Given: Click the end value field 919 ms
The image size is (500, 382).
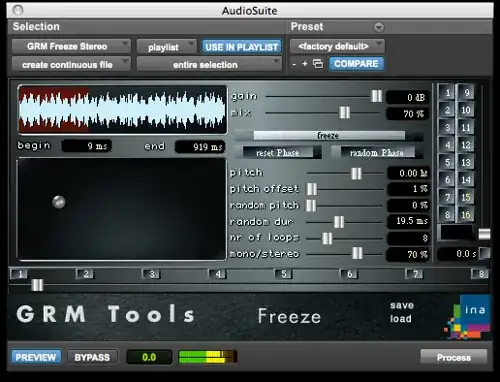Looking at the screenshot, I should click(x=200, y=147).
